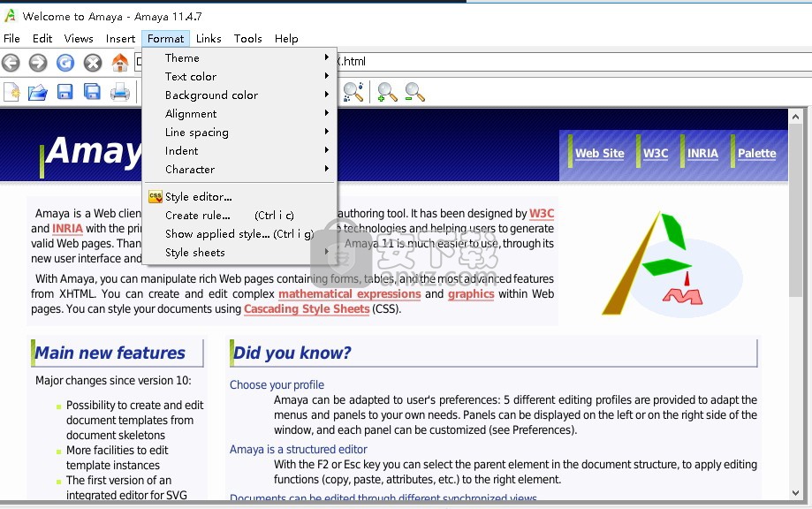Open the graphics link

471,294
